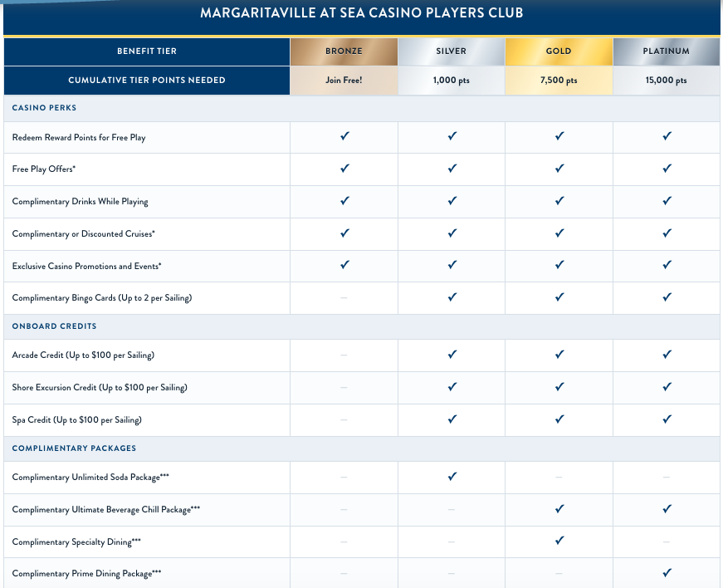Click Silver checkmark for Complimentary Bingo Cards

(452, 297)
